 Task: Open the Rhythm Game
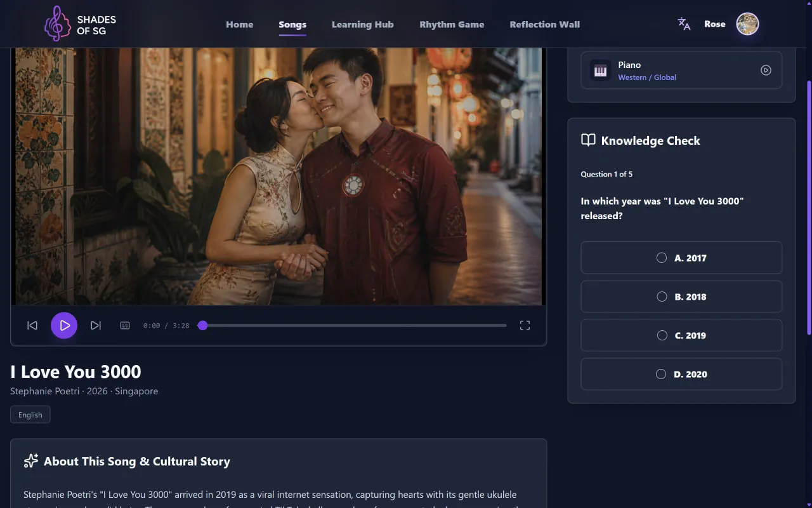[452, 24]
